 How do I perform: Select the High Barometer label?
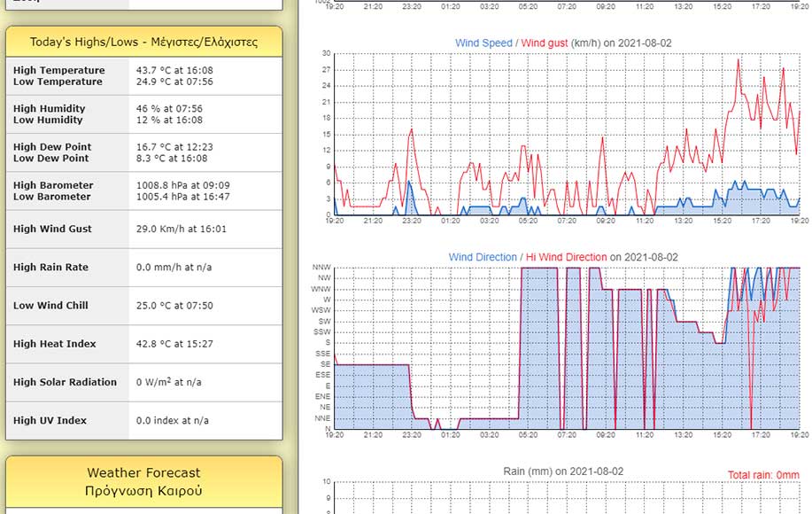point(53,185)
